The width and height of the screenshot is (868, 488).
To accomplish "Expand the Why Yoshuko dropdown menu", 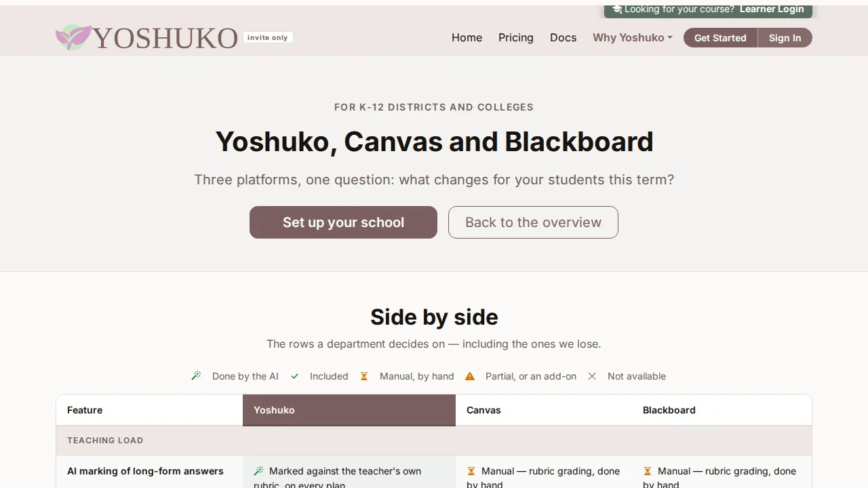I will tap(633, 38).
